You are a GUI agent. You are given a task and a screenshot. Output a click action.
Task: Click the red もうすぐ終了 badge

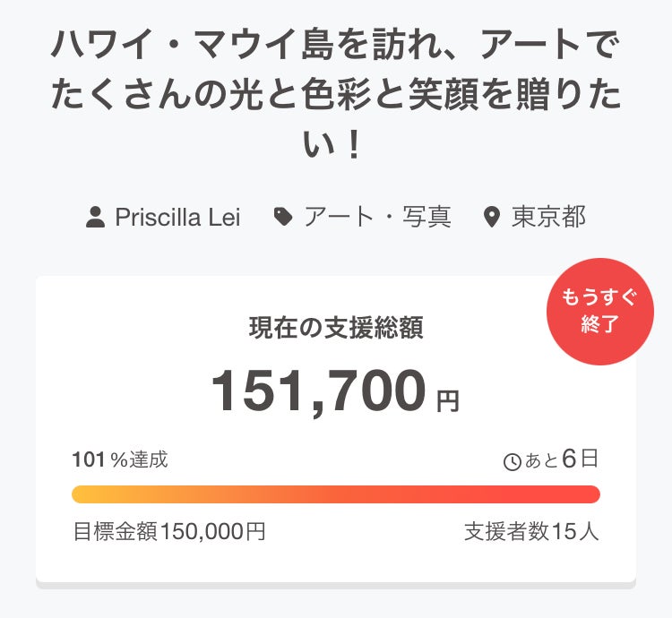[599, 312]
